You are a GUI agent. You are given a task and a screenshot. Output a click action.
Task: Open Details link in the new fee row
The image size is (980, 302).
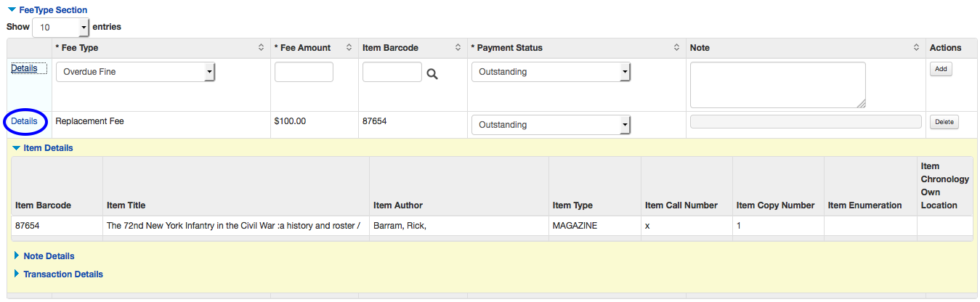pyautogui.click(x=24, y=68)
